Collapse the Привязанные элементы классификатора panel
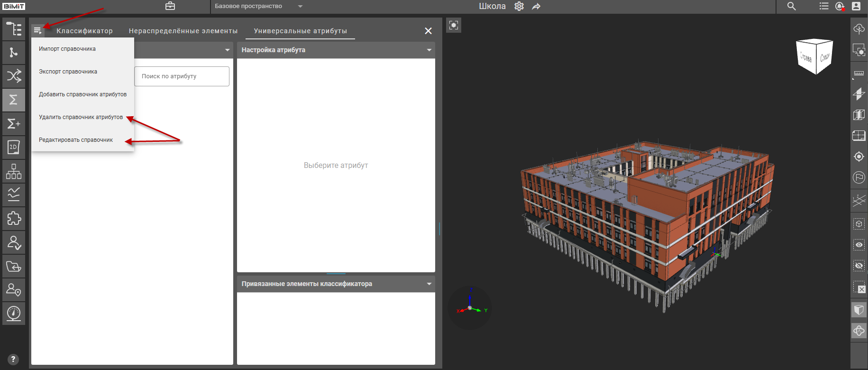This screenshot has height=370, width=868. 429,284
